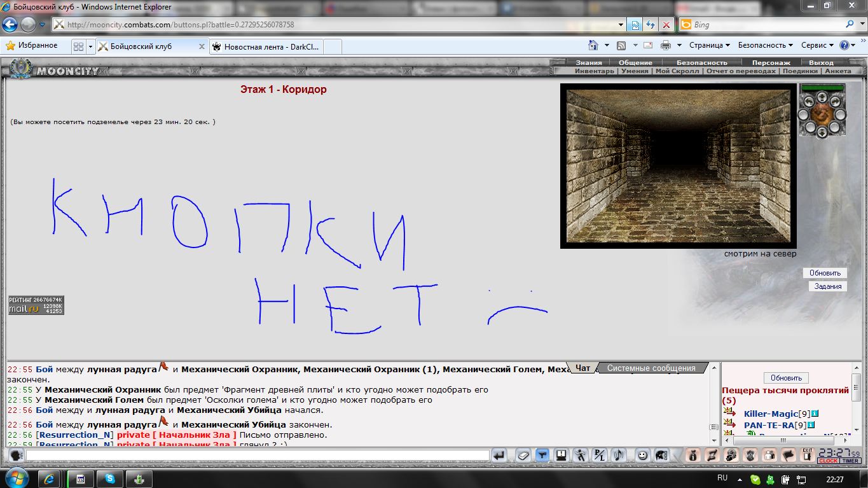
Task: Toggle the TIMER label under game time
Action: coord(850,461)
